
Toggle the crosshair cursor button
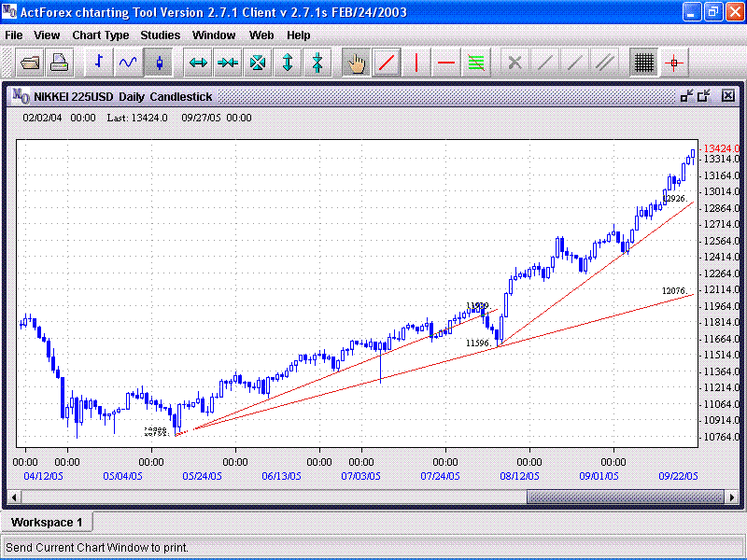pyautogui.click(x=674, y=63)
